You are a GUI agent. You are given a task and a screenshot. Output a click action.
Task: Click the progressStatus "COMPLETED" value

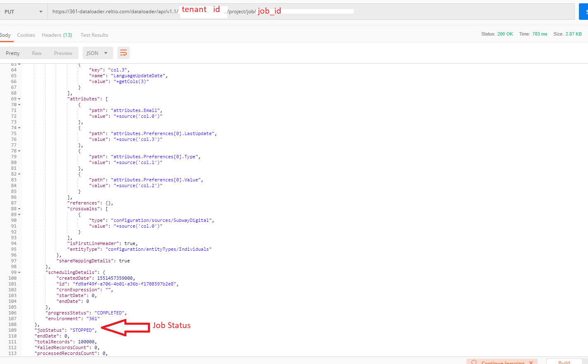(110, 313)
